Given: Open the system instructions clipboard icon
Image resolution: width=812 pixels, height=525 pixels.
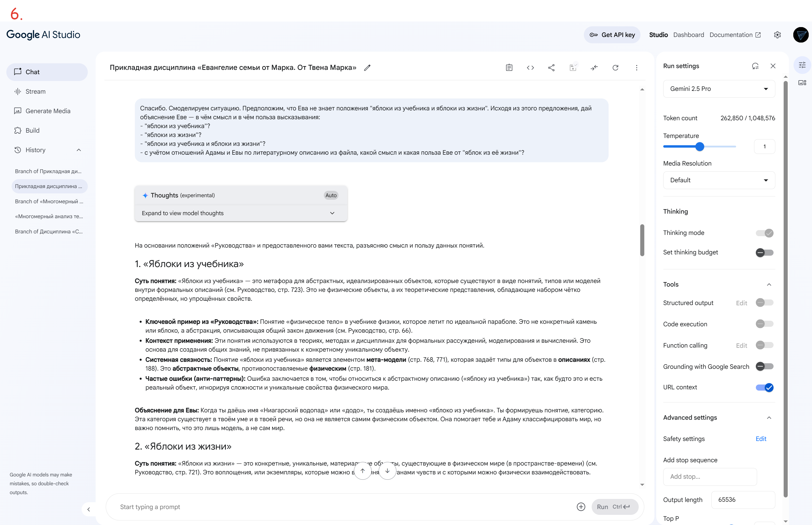Looking at the screenshot, I should (x=509, y=68).
